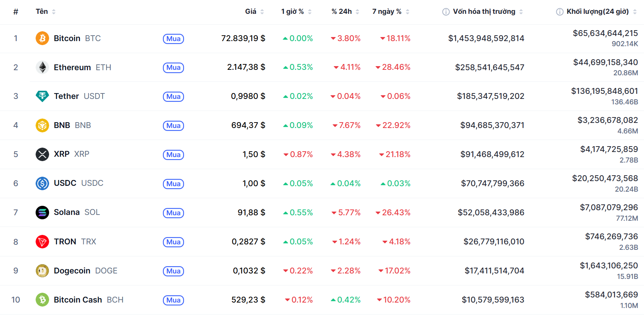Click the % 24h column header label
The height and width of the screenshot is (316, 644).
pyautogui.click(x=342, y=12)
